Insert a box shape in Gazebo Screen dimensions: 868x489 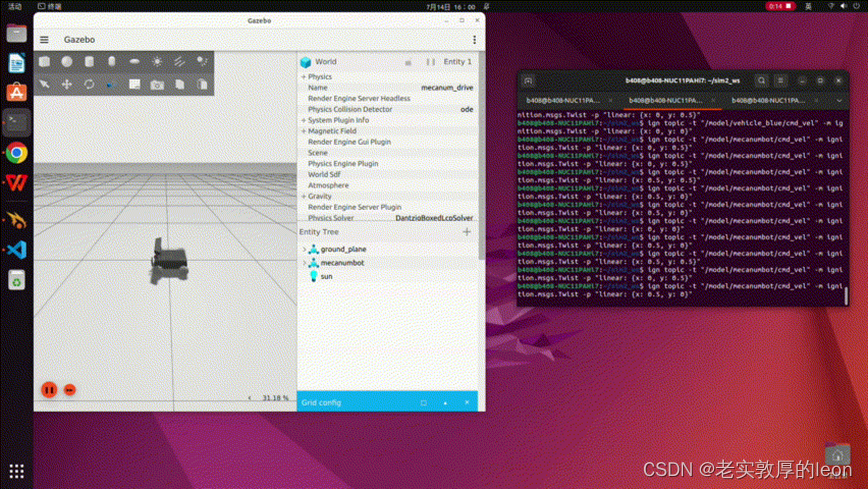pos(44,61)
